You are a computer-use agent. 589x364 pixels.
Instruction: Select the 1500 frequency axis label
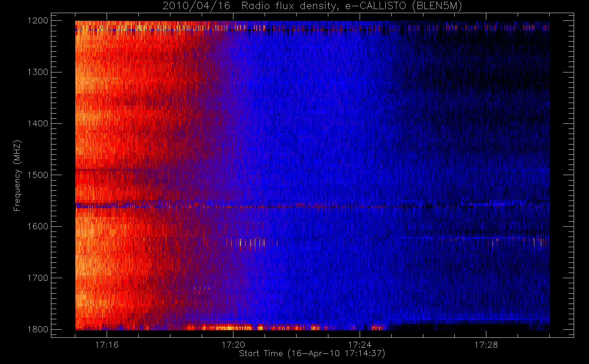coord(38,175)
